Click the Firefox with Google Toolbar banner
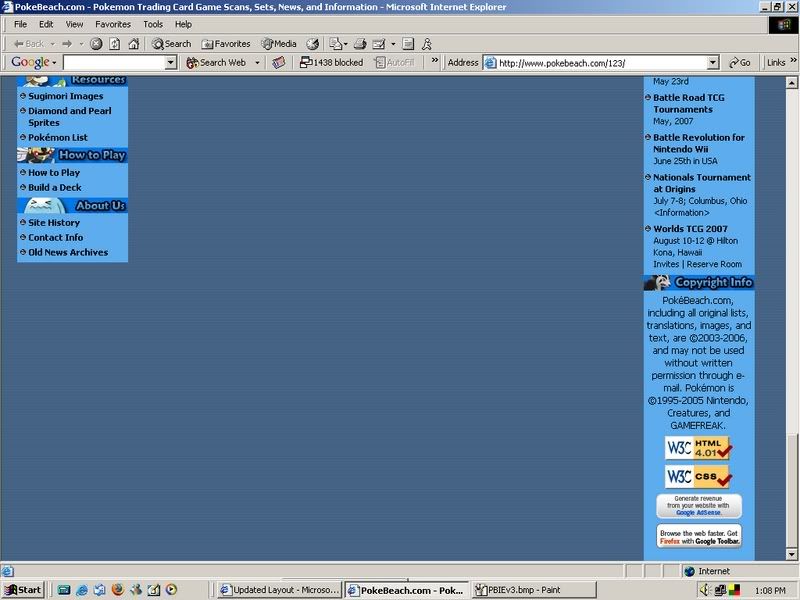This screenshot has height=600, width=800. point(698,536)
